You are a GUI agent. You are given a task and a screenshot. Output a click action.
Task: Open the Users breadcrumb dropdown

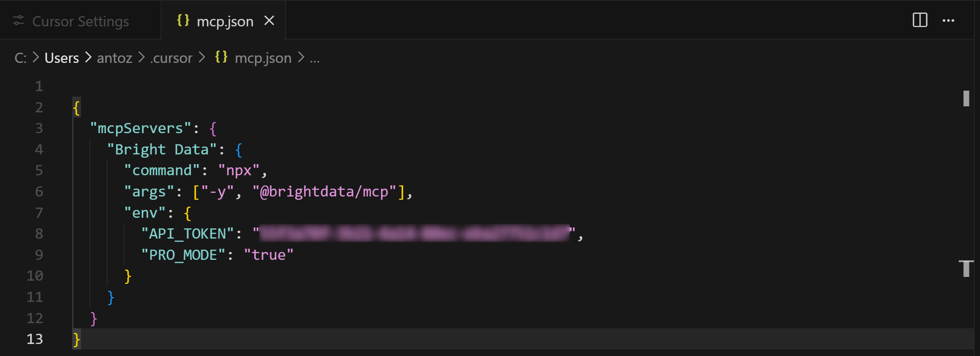point(62,57)
